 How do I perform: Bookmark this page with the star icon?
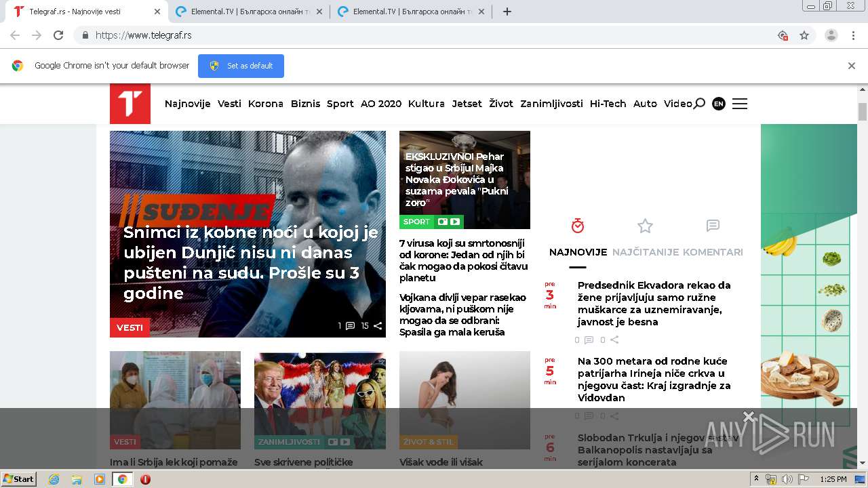click(804, 35)
